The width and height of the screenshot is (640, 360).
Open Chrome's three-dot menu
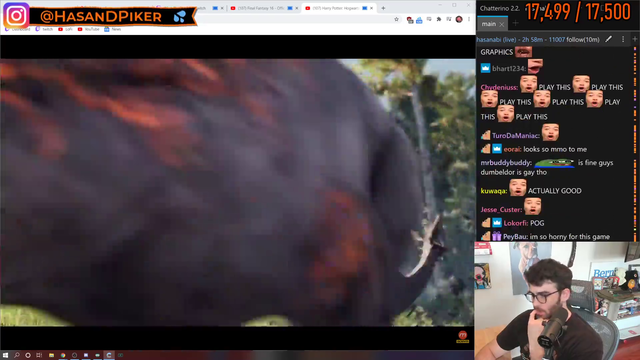(x=469, y=19)
